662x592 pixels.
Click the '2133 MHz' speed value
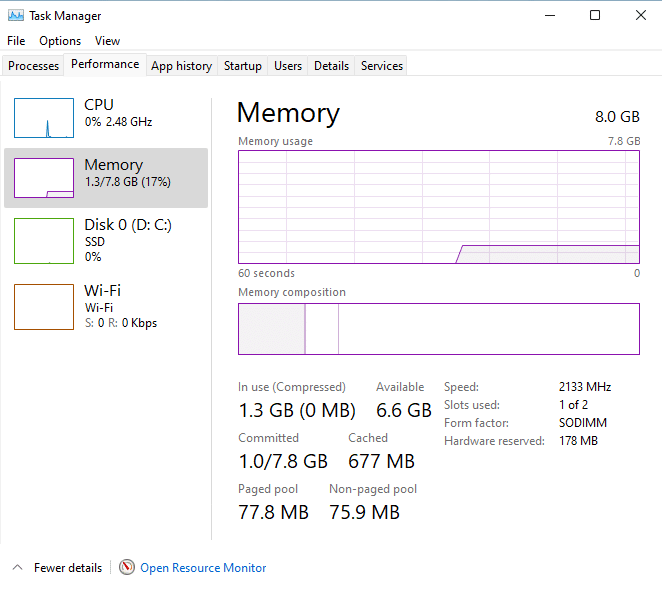click(585, 387)
